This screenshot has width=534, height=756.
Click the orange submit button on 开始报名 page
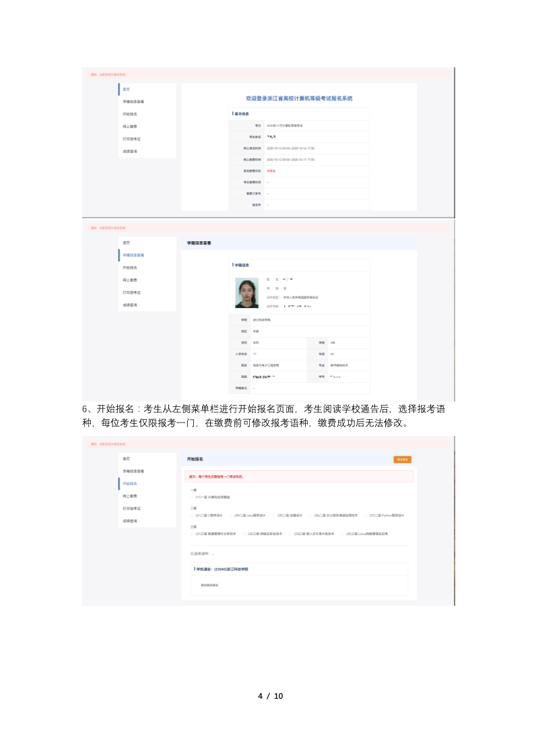point(402,460)
